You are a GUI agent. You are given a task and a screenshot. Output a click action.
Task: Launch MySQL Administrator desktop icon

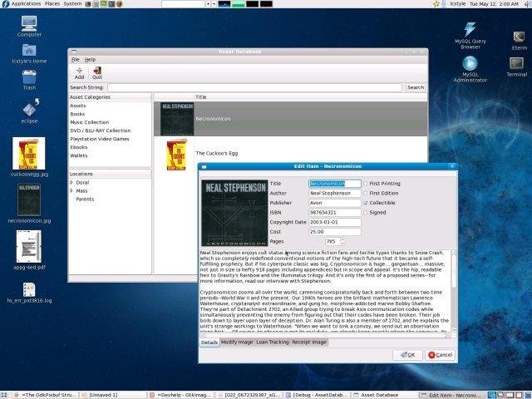[470, 63]
